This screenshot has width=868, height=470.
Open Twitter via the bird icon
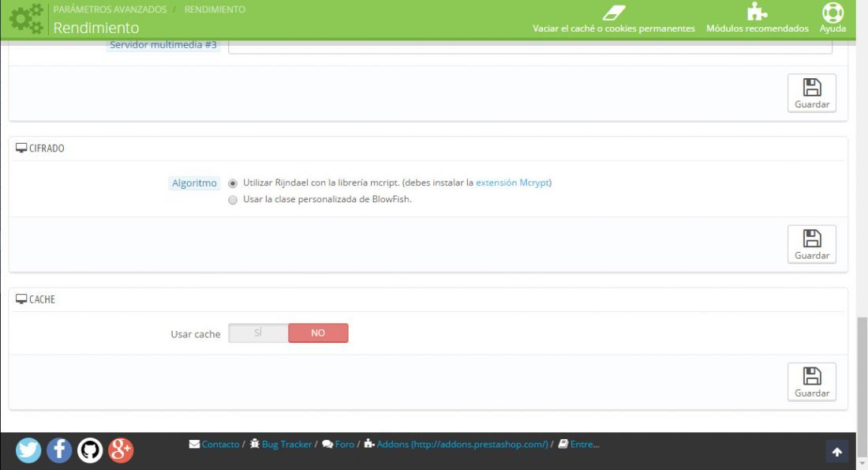click(x=28, y=450)
